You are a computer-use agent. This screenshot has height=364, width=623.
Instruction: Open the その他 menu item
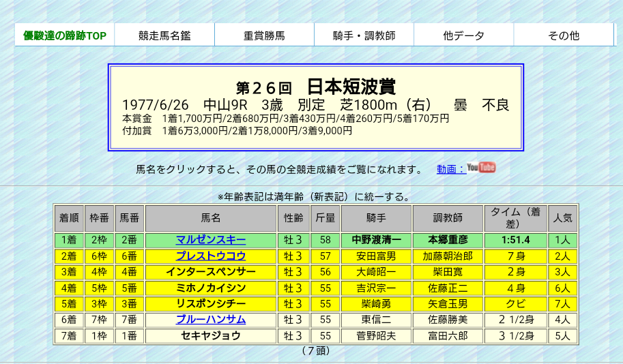click(x=563, y=35)
